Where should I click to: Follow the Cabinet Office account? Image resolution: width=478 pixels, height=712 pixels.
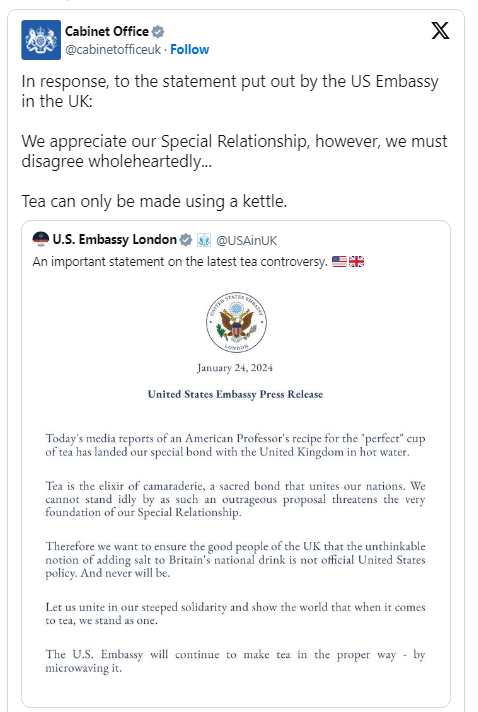[x=189, y=49]
